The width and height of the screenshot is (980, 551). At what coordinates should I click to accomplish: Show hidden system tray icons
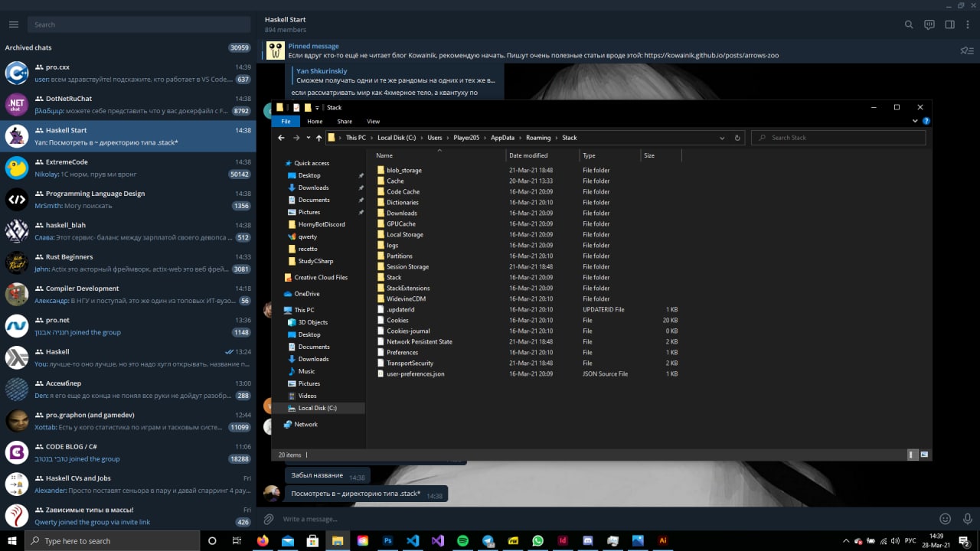pos(845,540)
